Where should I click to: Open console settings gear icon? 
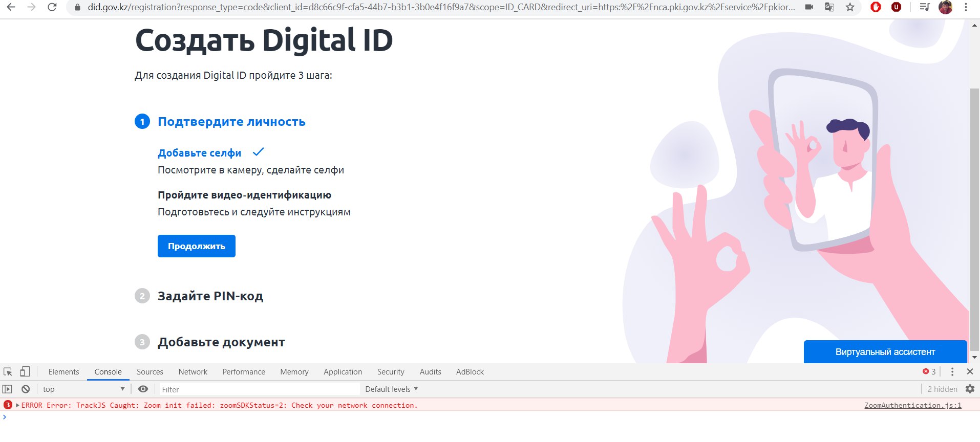point(970,389)
